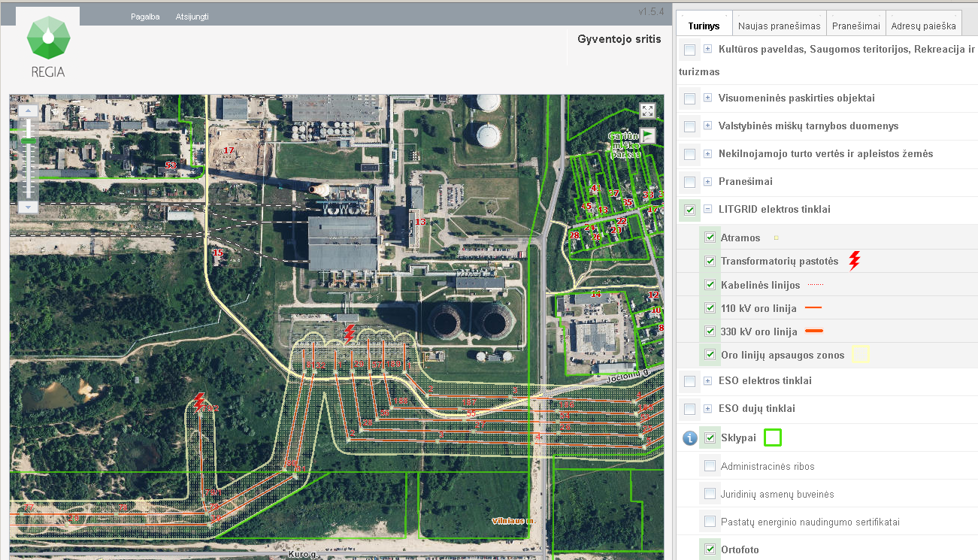Expand the Pranešimai layer group
The image size is (978, 560).
pyautogui.click(x=707, y=181)
